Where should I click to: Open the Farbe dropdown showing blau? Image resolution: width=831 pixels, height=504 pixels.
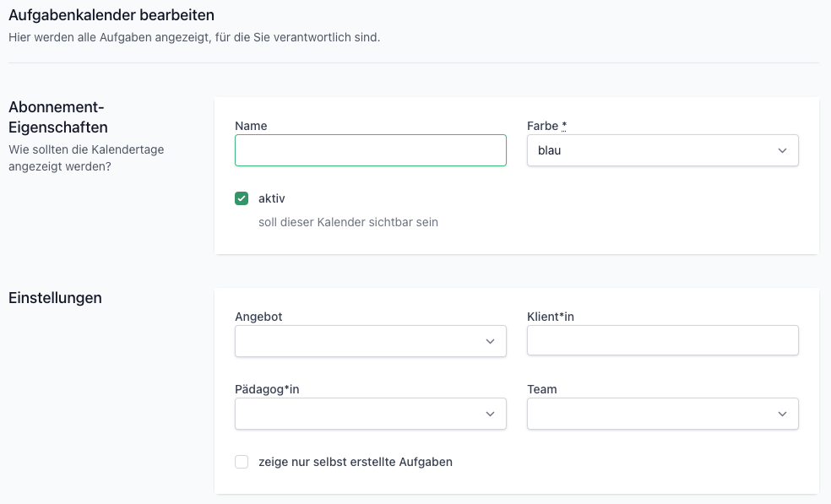662,150
